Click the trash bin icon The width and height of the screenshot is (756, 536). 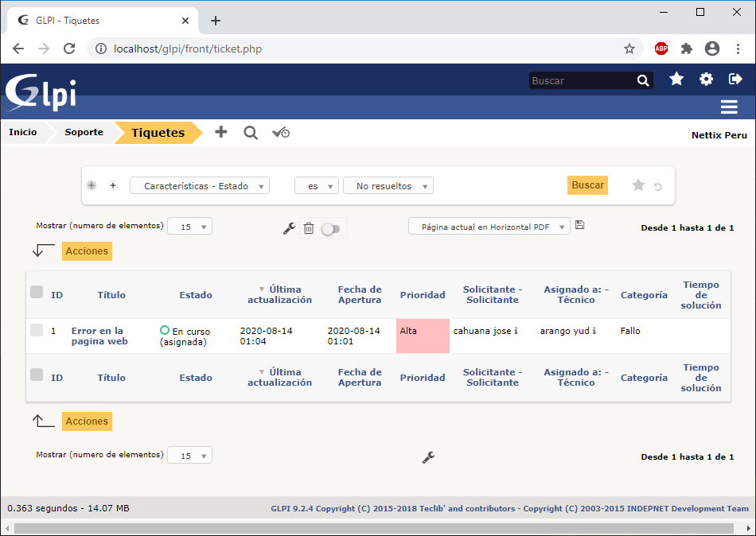(309, 228)
